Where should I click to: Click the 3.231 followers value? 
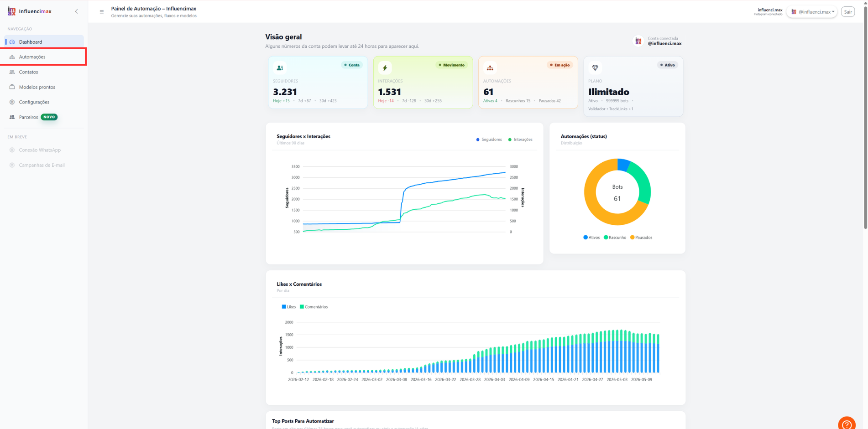click(x=285, y=92)
